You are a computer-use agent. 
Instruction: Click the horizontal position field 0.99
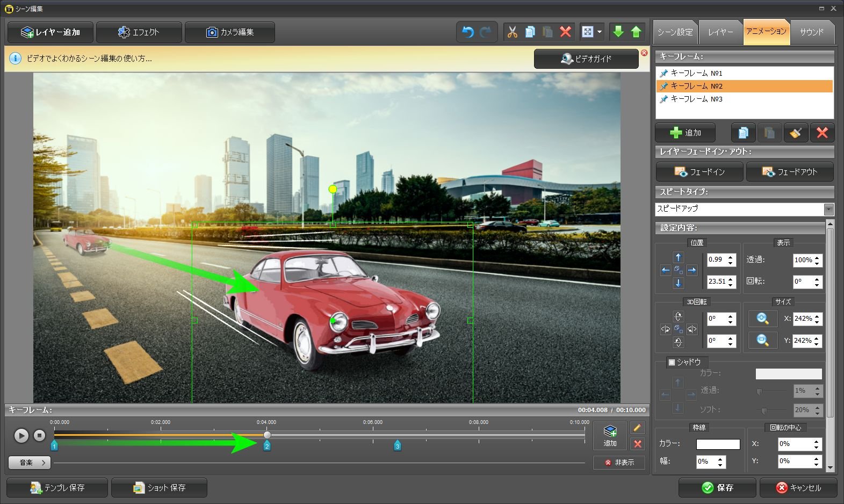[717, 260]
